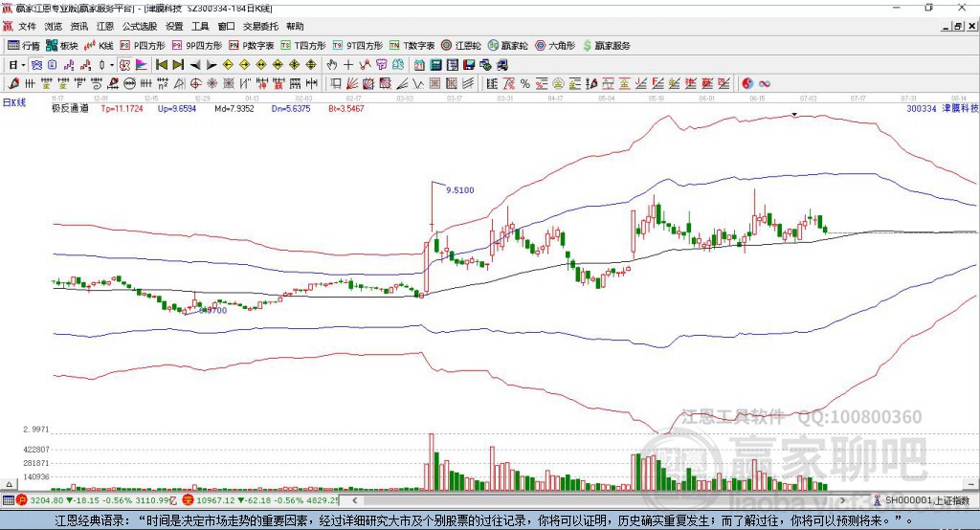Click the 深 Shenzhen index badge

pyautogui.click(x=189, y=500)
